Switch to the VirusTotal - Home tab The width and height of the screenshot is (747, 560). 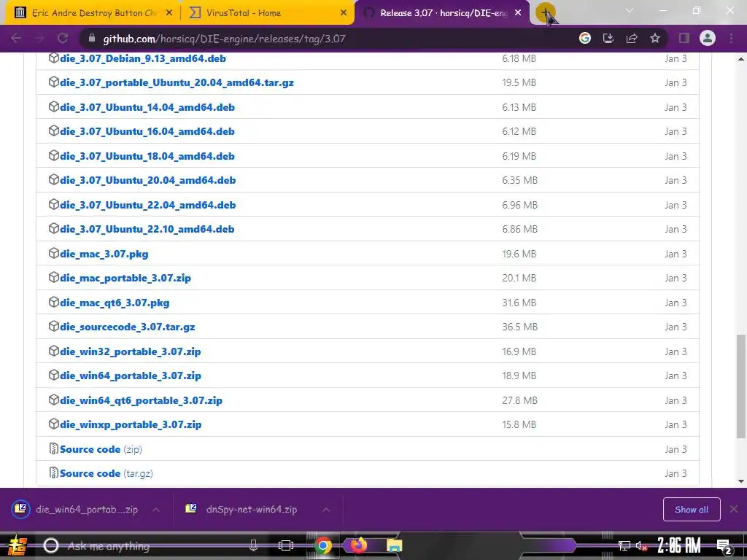click(267, 13)
